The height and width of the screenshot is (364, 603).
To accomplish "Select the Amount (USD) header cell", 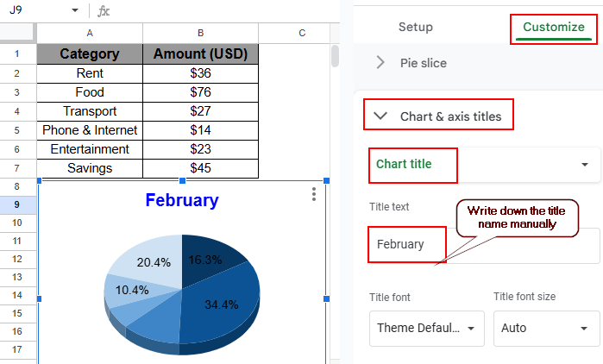I will pyautogui.click(x=200, y=53).
